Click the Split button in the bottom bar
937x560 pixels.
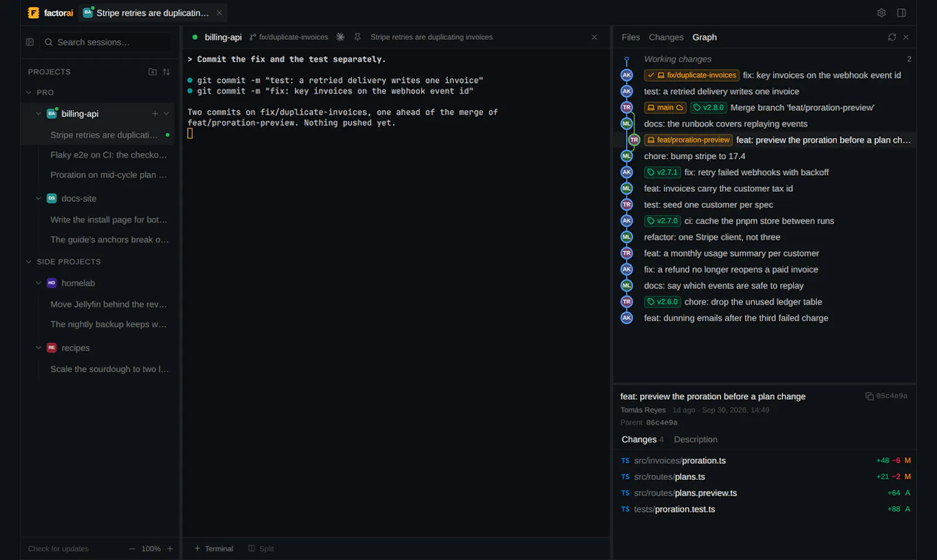point(261,549)
